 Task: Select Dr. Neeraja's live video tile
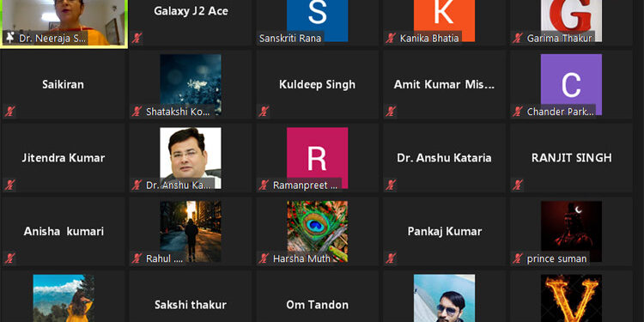[64, 23]
